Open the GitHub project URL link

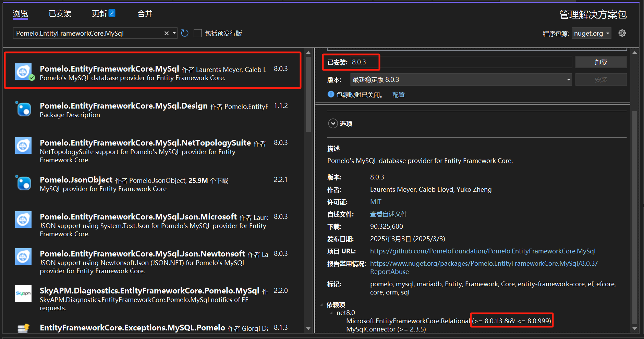coord(483,251)
